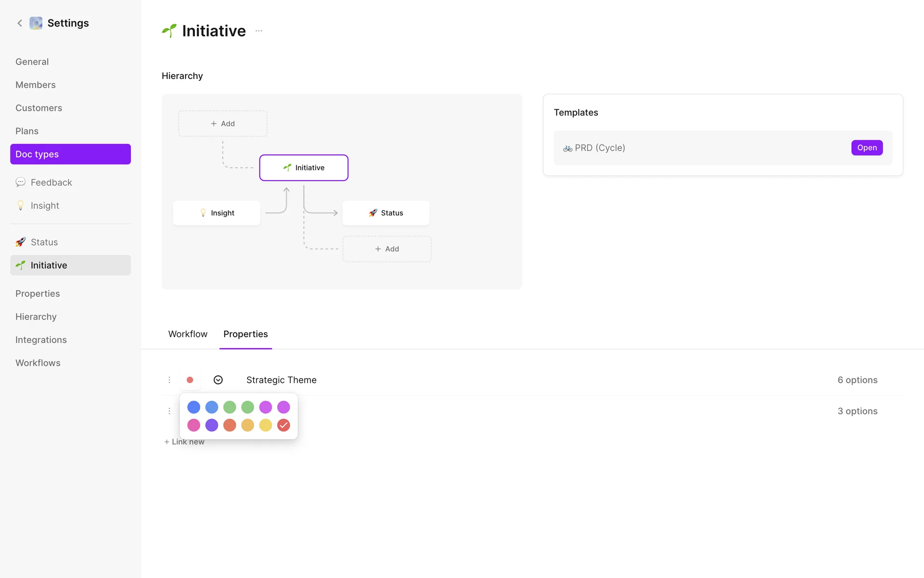
Task: Open Feedback doc type in sidebar
Action: pyautogui.click(x=51, y=183)
